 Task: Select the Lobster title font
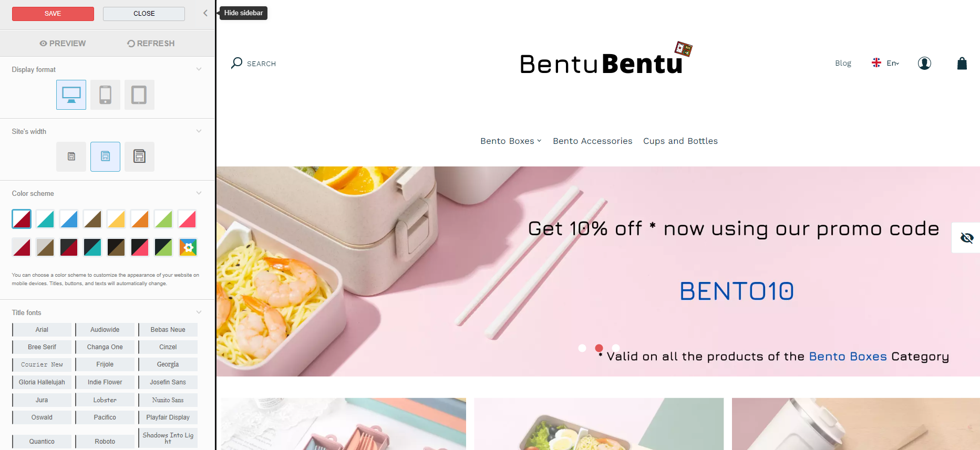[x=105, y=400]
